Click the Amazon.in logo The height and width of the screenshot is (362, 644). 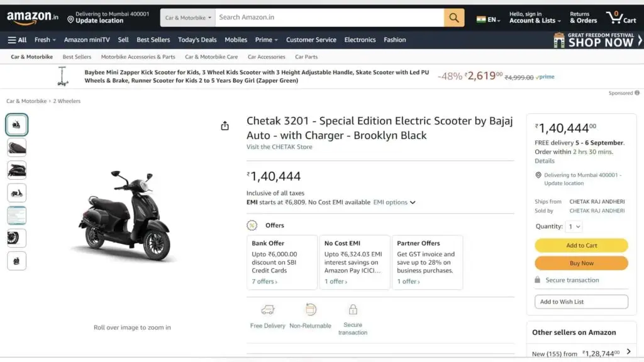33,18
